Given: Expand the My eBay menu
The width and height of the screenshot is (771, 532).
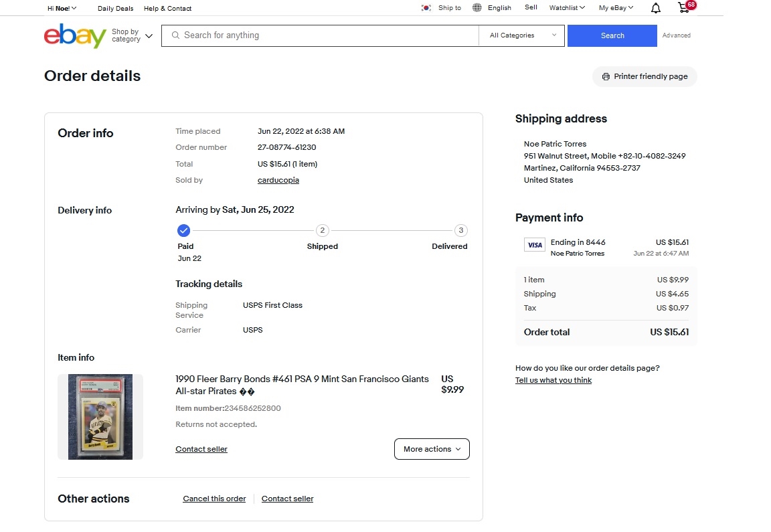Looking at the screenshot, I should tap(616, 8).
